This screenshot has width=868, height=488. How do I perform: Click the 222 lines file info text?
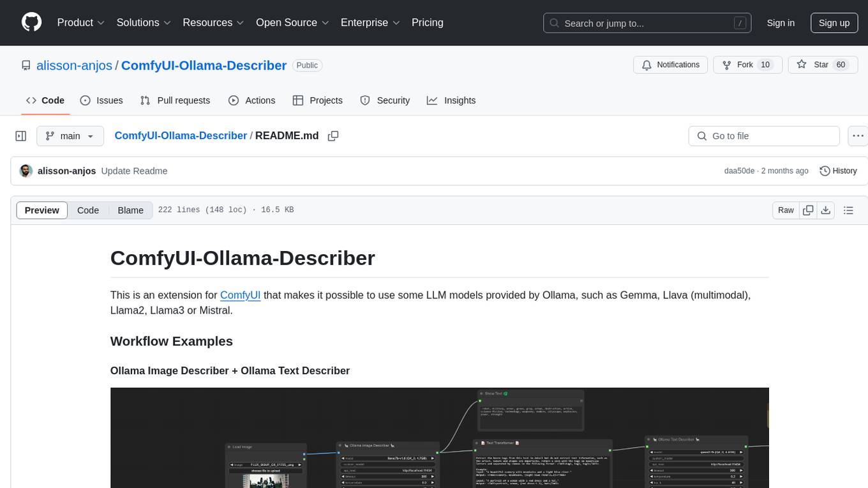(x=226, y=210)
